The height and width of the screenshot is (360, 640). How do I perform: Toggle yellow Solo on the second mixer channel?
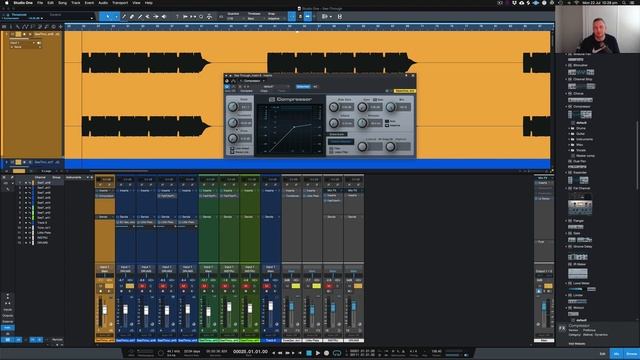[x=130, y=286]
